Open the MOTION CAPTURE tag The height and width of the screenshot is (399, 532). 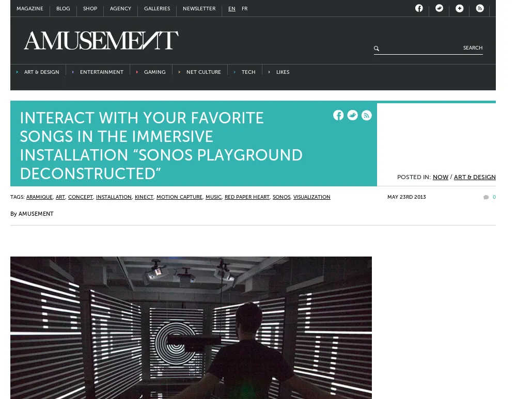click(179, 197)
